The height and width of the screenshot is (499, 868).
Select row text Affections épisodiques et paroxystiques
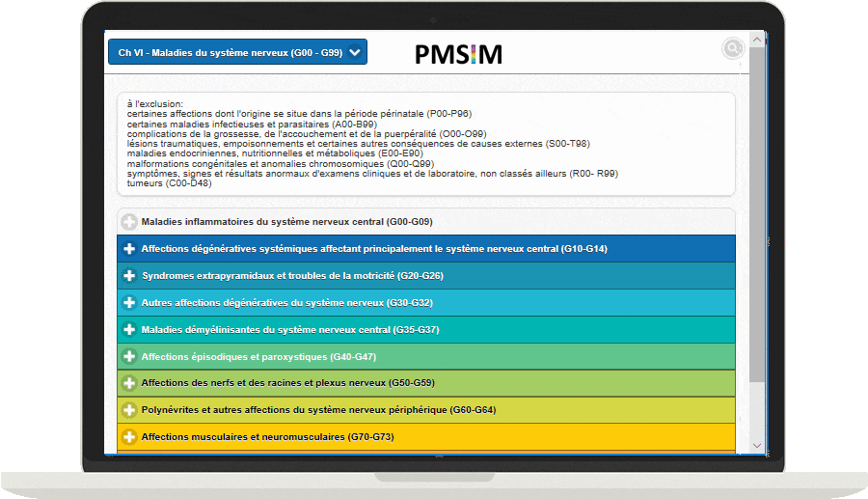click(234, 357)
